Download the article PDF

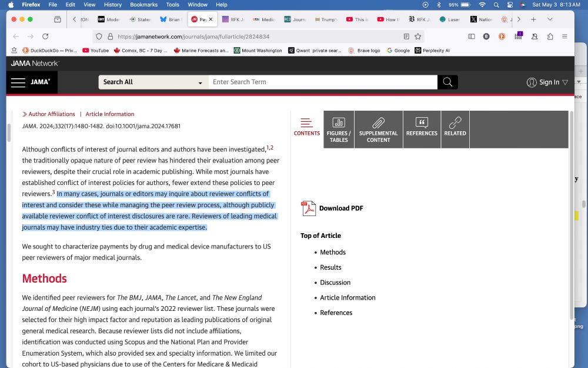(x=341, y=208)
